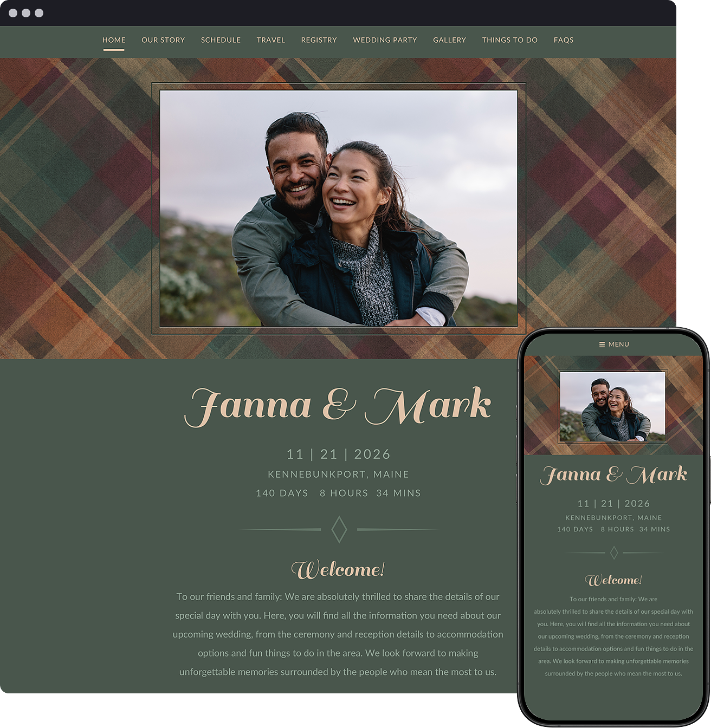
Task: Tap Kennebunkport, Maine on phone screen
Action: [613, 518]
